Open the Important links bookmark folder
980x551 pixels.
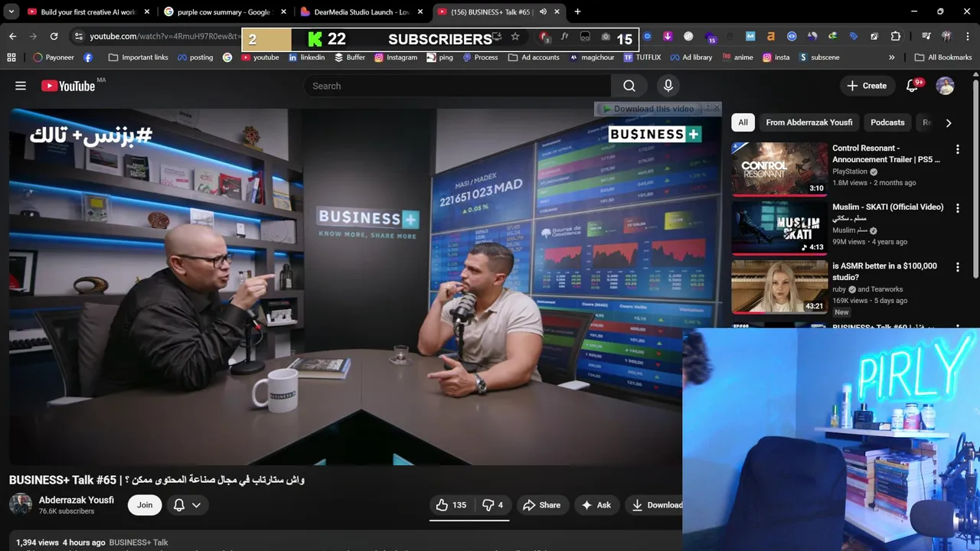click(x=139, y=57)
